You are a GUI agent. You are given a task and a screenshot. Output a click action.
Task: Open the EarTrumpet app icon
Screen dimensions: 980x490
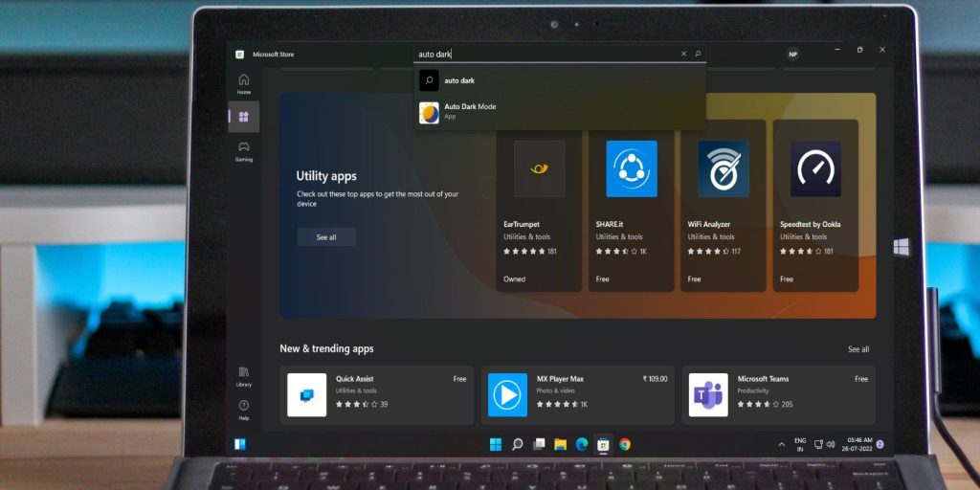click(540, 168)
